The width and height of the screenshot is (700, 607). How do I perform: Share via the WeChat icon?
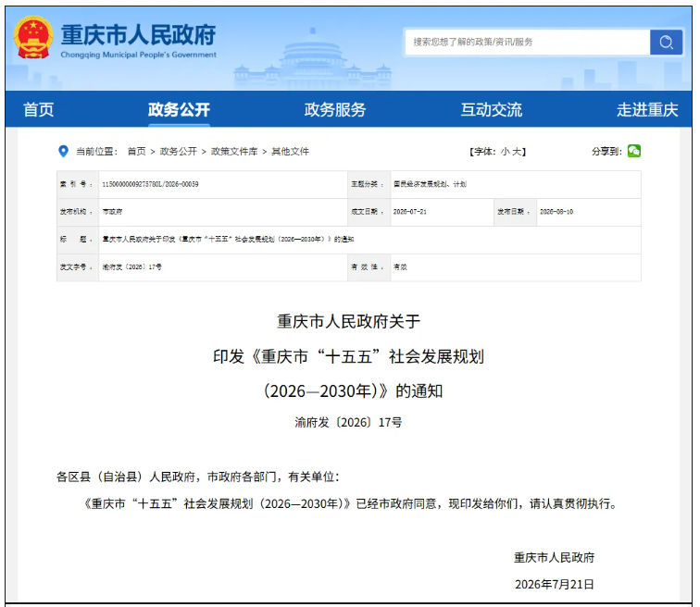click(634, 151)
